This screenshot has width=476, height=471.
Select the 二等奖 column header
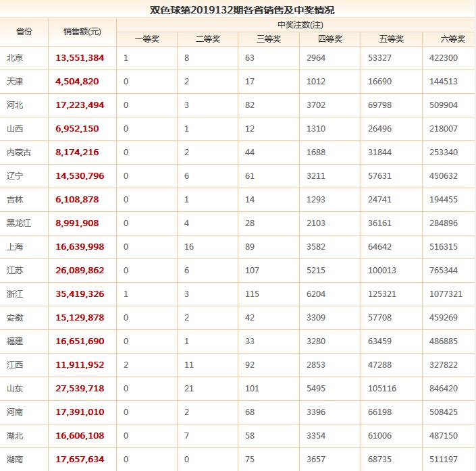208,39
